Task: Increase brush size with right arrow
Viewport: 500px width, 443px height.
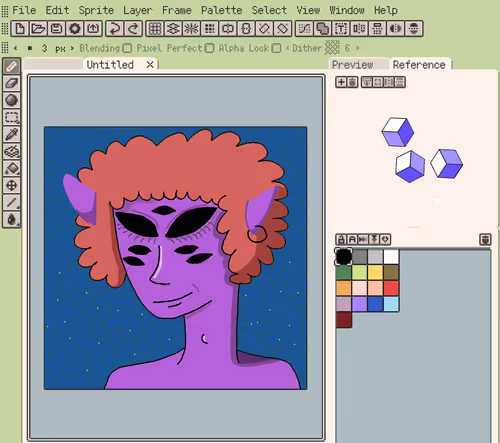Action: click(x=72, y=48)
